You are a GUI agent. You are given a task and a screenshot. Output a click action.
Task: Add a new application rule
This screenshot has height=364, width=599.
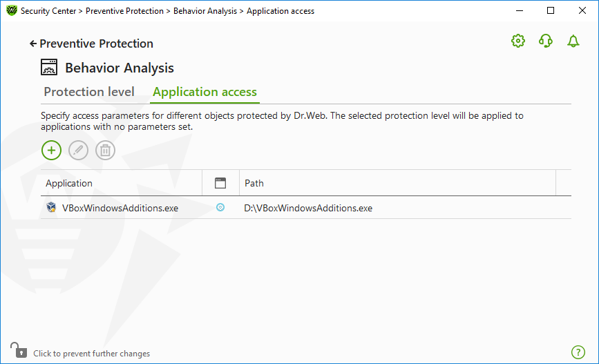51,150
